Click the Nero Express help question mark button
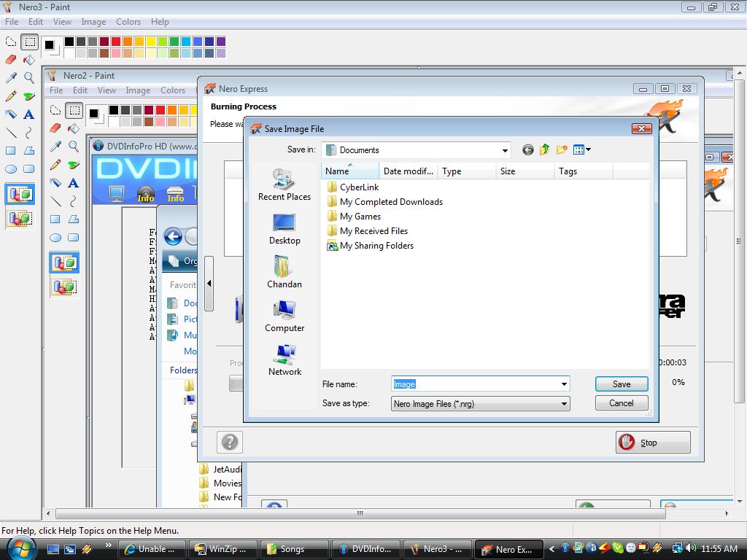Image resolution: width=747 pixels, height=560 pixels. pyautogui.click(x=230, y=442)
